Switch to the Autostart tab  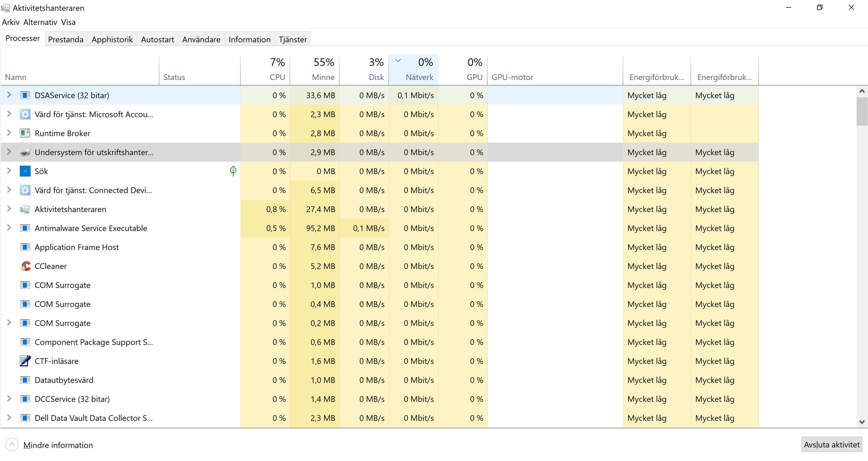click(x=157, y=39)
